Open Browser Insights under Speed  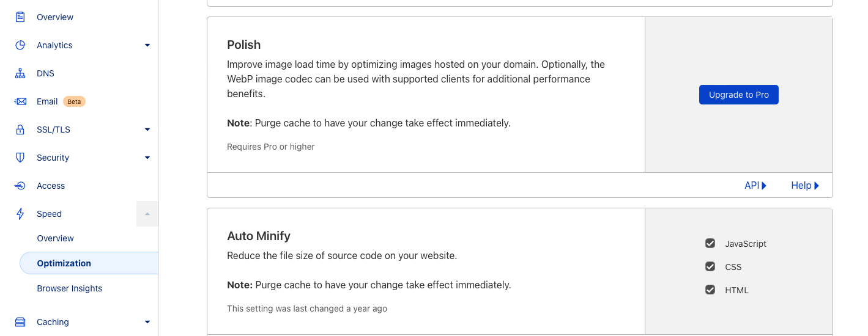click(x=70, y=288)
